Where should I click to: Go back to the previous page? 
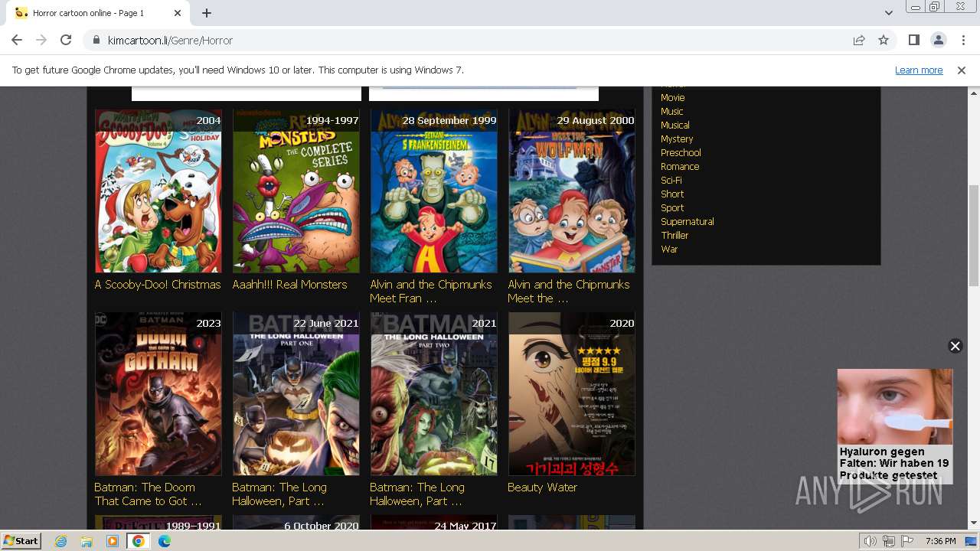coord(17,40)
